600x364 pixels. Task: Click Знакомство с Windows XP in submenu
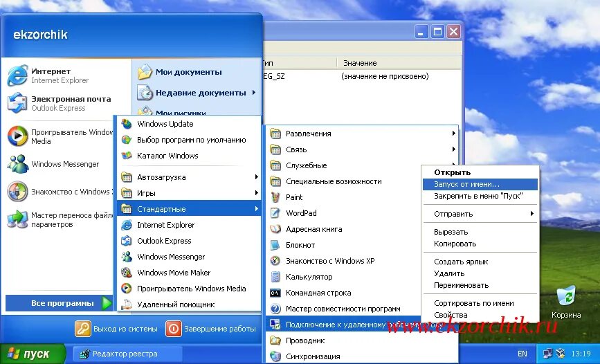coord(343,261)
